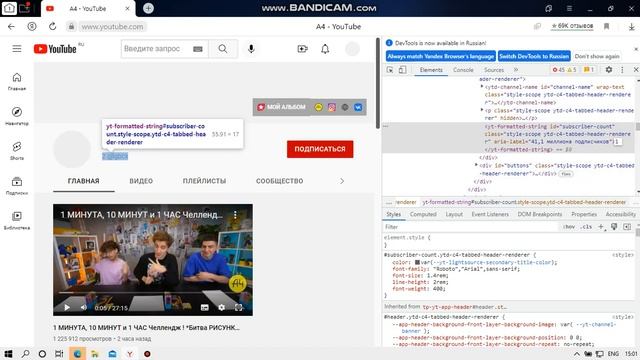Open video player settings gear
Image resolution: width=640 pixels, height=360 pixels.
(221, 307)
